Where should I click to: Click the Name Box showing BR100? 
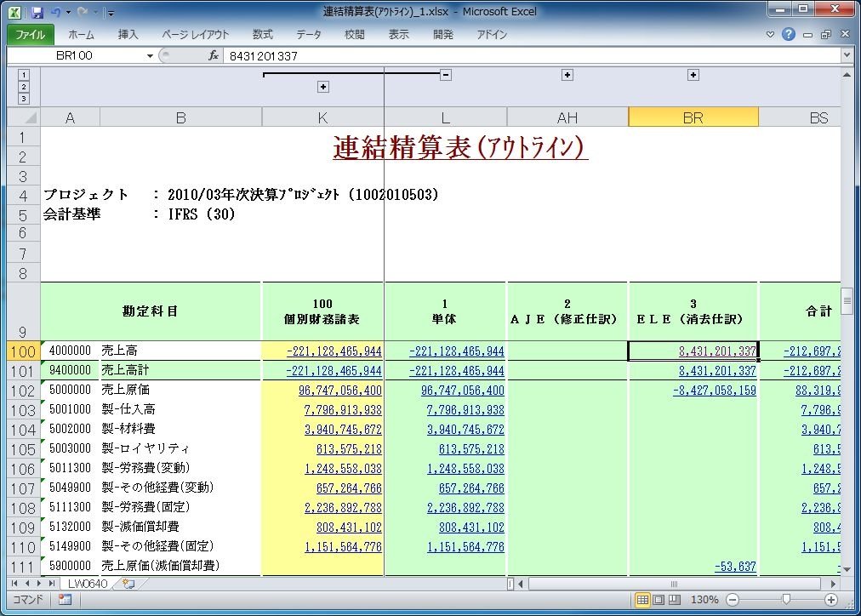click(x=75, y=55)
